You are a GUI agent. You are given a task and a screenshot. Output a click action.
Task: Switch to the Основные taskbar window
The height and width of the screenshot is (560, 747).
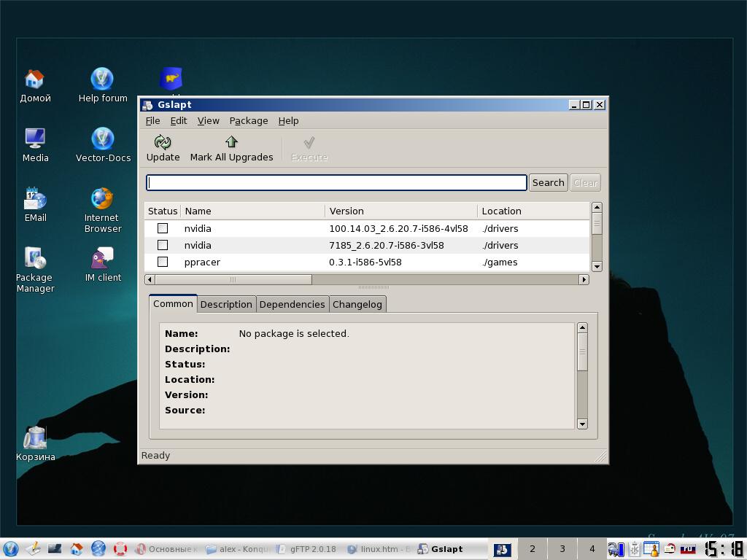166,549
